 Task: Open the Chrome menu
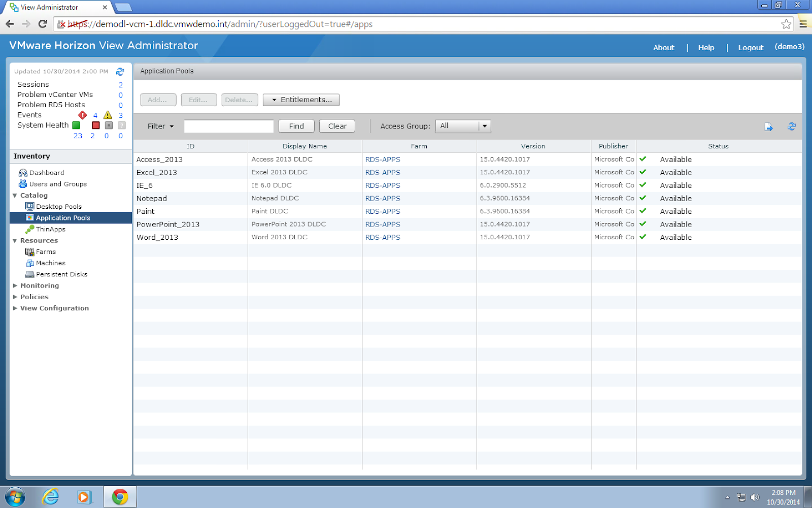[x=803, y=24]
